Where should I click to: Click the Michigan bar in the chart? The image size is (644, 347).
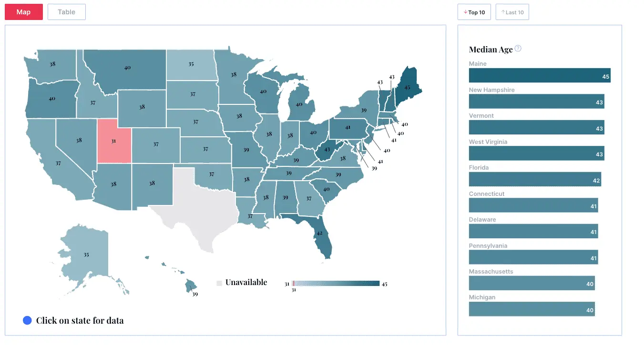click(532, 309)
